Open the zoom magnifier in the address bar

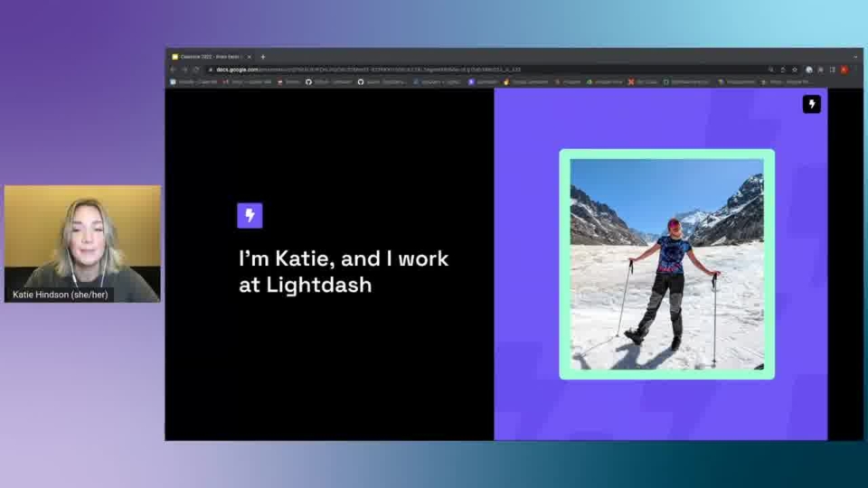(x=770, y=70)
